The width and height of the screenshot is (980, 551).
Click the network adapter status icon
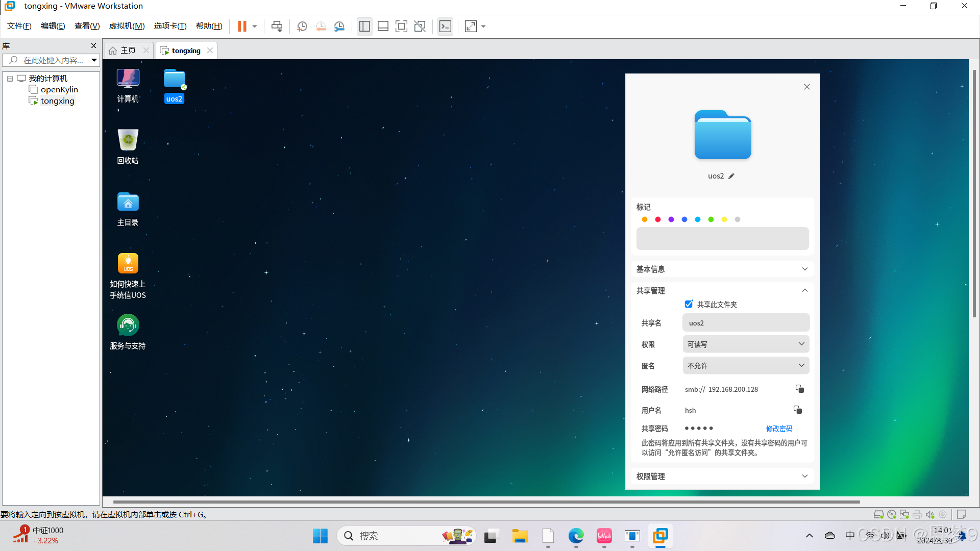[904, 514]
